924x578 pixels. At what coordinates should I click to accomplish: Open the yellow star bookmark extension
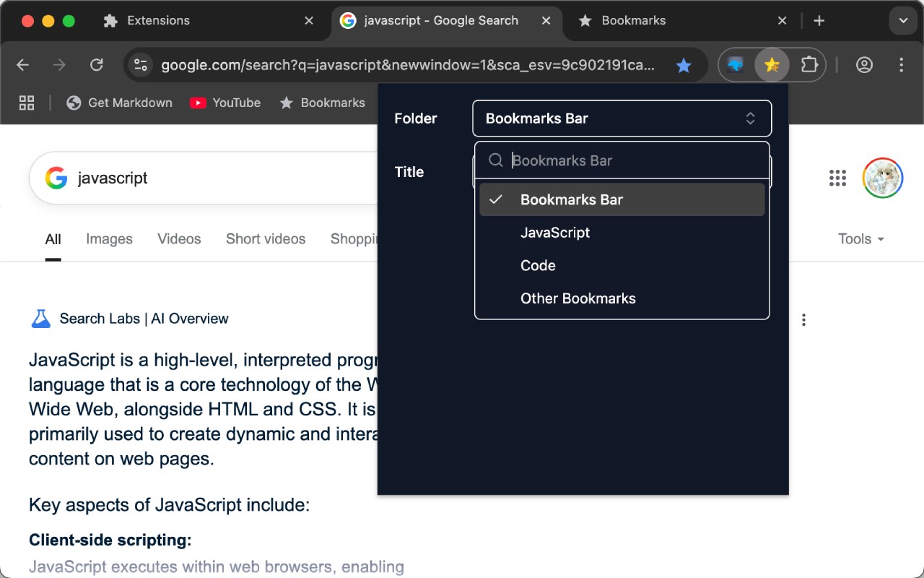pos(772,65)
